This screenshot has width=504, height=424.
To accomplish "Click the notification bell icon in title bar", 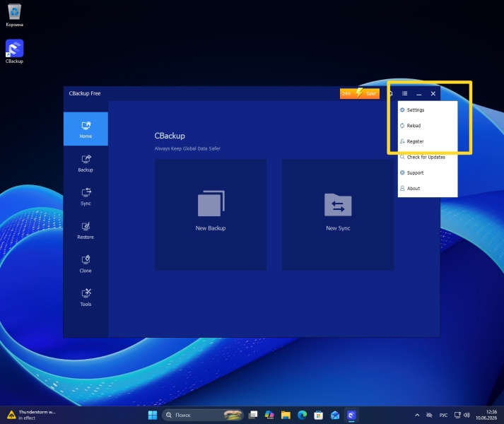I will 391,93.
